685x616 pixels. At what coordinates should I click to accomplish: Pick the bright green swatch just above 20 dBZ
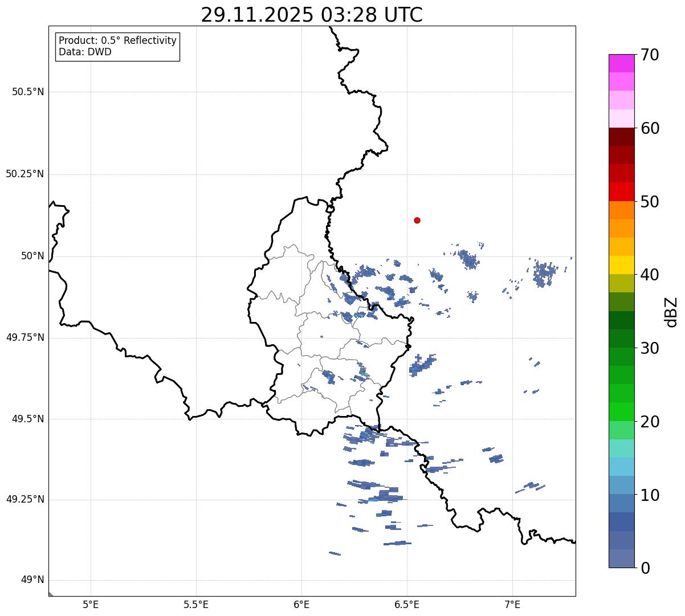tap(621, 412)
